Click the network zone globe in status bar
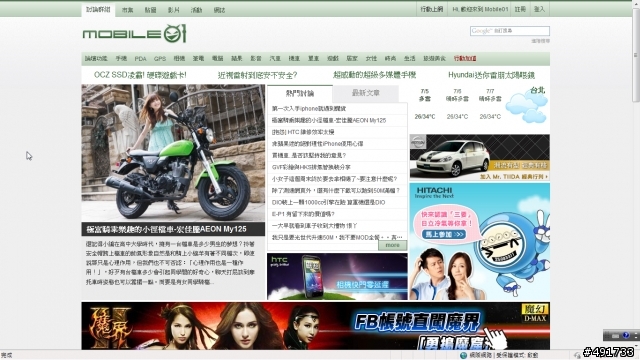 point(463,356)
